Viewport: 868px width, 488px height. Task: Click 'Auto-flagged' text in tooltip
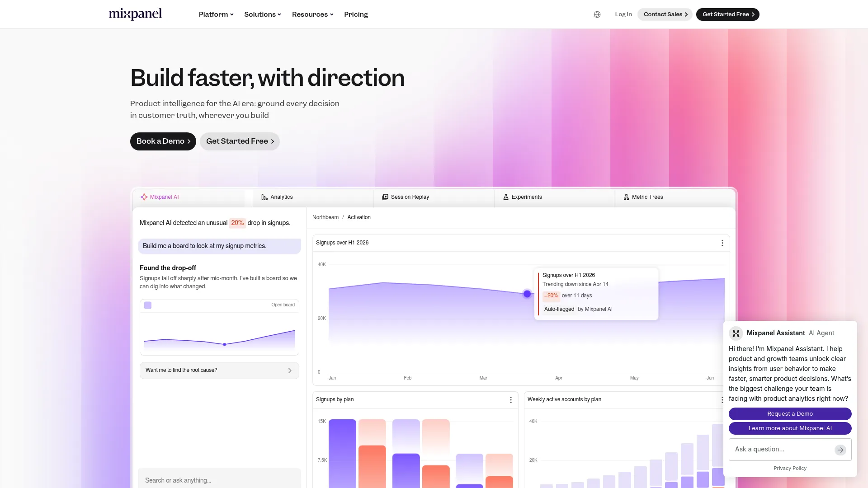[559, 310]
